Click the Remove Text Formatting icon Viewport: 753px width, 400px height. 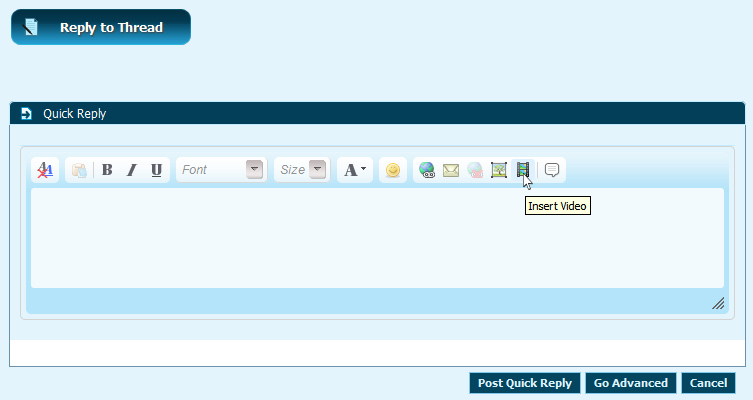(x=45, y=170)
